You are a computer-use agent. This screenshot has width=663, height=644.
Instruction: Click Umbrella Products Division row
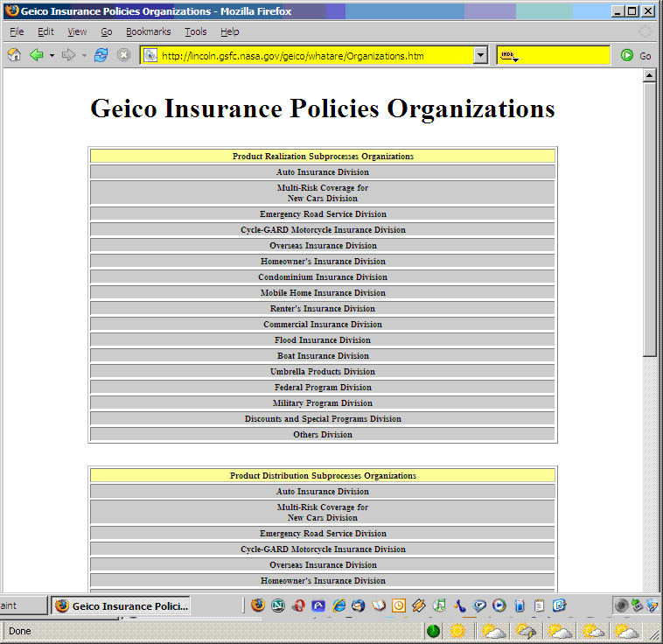tap(323, 371)
